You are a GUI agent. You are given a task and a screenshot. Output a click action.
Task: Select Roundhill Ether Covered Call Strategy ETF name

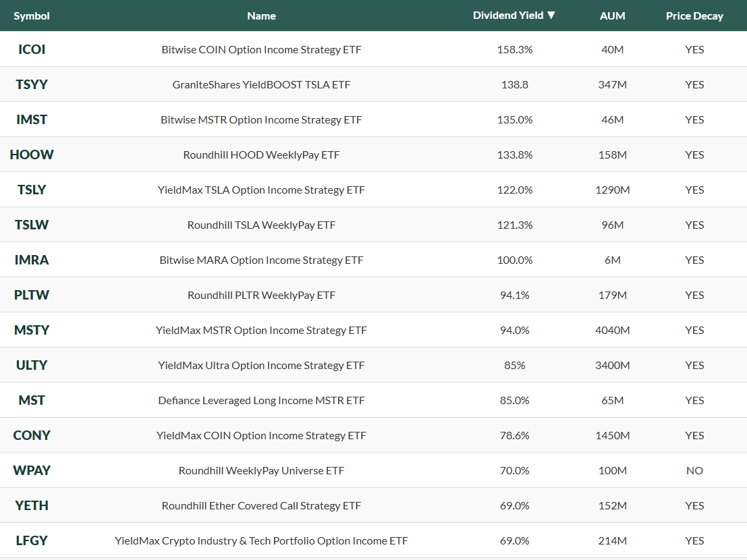(261, 506)
